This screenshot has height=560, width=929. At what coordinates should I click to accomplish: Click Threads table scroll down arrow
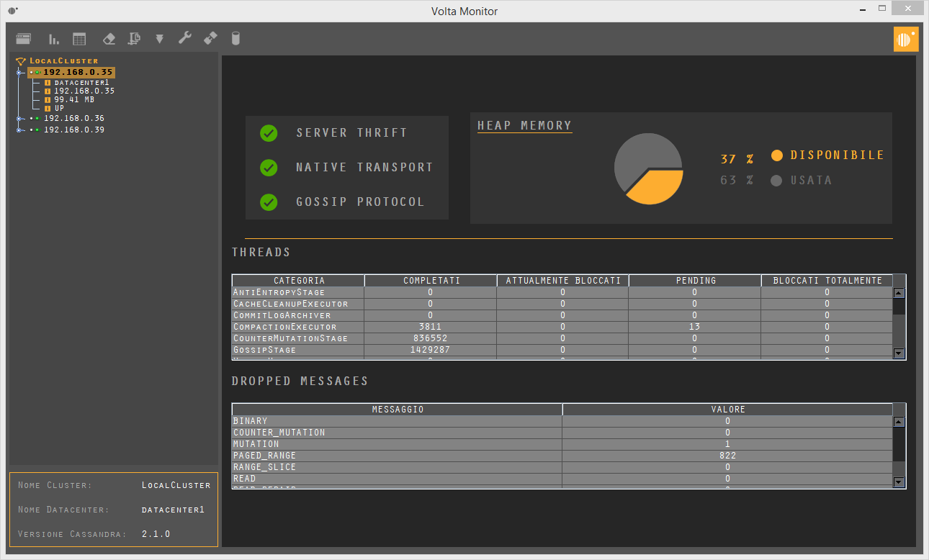(899, 353)
